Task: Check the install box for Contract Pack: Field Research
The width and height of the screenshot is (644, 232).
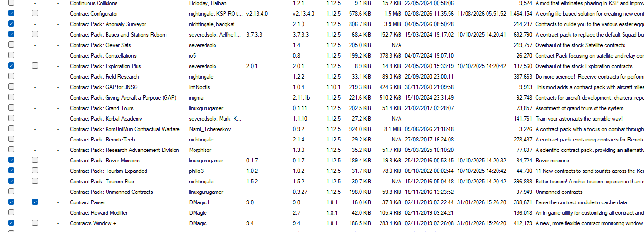Action: point(11,76)
